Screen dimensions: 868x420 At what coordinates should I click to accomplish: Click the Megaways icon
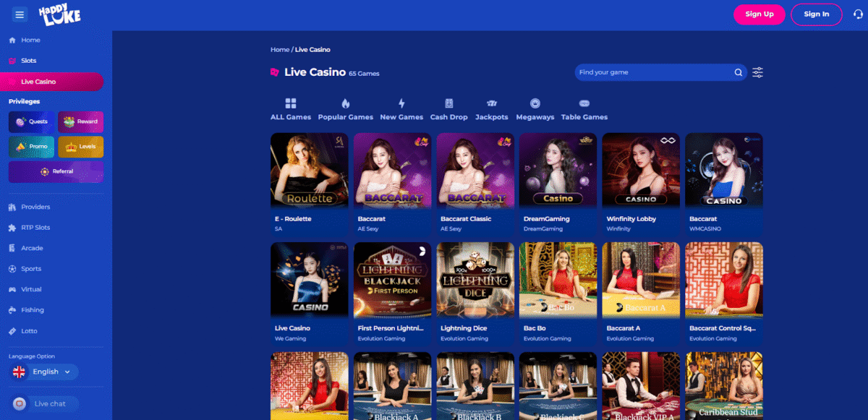535,103
